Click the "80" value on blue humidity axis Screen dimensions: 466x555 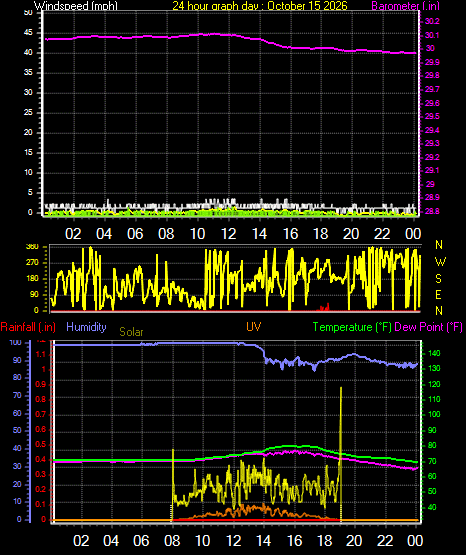click(17, 377)
